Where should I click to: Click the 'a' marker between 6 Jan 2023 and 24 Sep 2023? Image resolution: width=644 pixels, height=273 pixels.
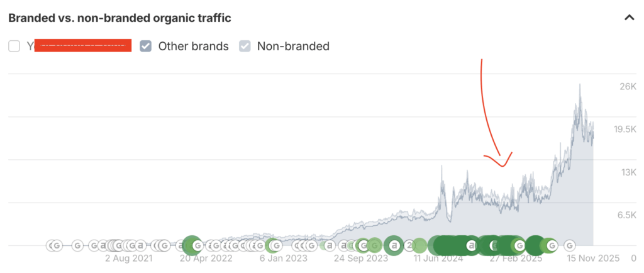(x=330, y=245)
